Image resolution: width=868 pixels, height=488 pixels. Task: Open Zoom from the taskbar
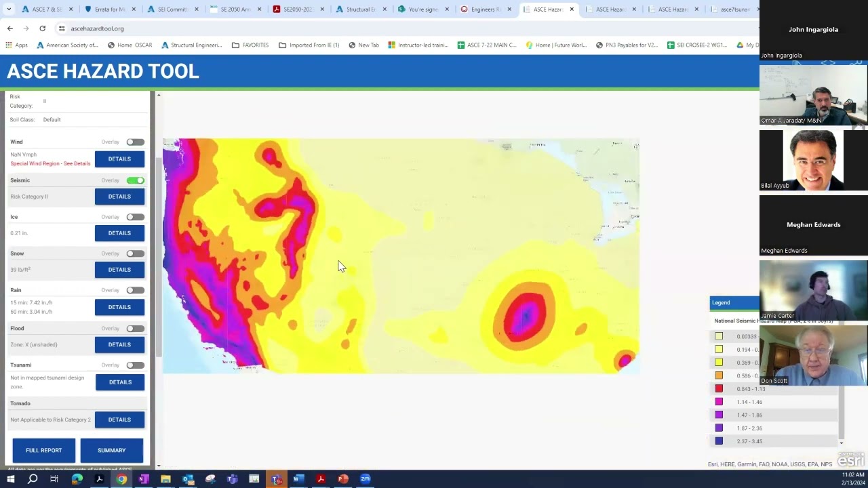pos(365,479)
